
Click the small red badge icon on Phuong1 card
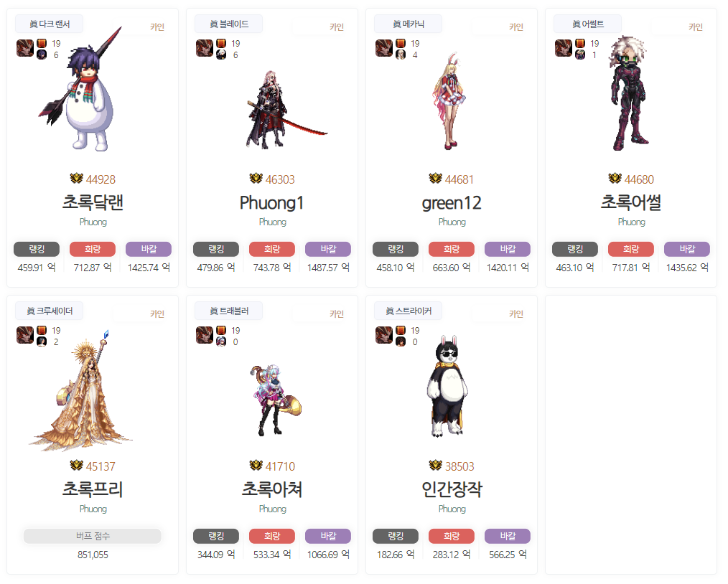[221, 44]
